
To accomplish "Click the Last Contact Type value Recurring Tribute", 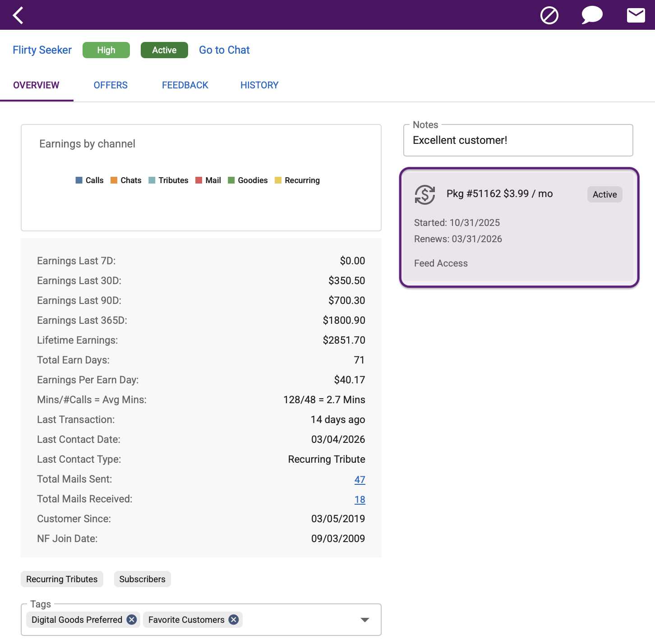I will (327, 459).
